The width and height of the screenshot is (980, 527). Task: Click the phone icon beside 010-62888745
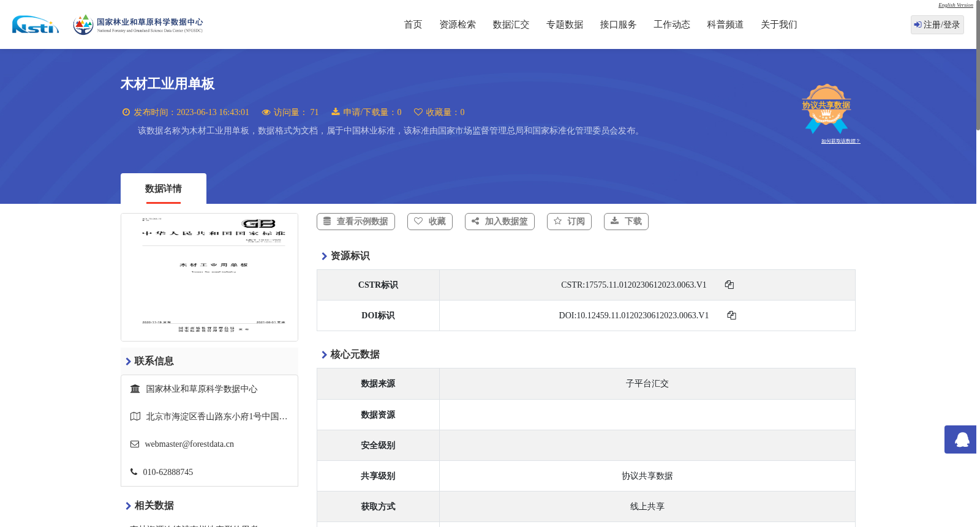tap(134, 472)
